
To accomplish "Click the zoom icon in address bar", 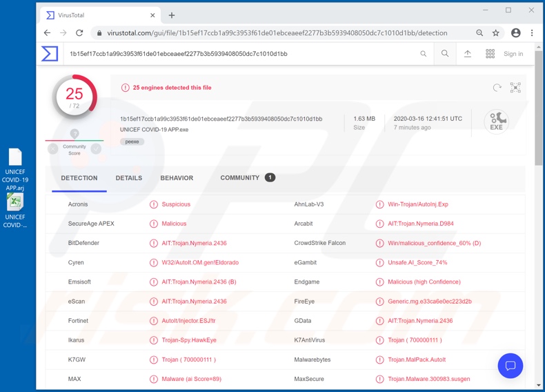I will coord(479,33).
